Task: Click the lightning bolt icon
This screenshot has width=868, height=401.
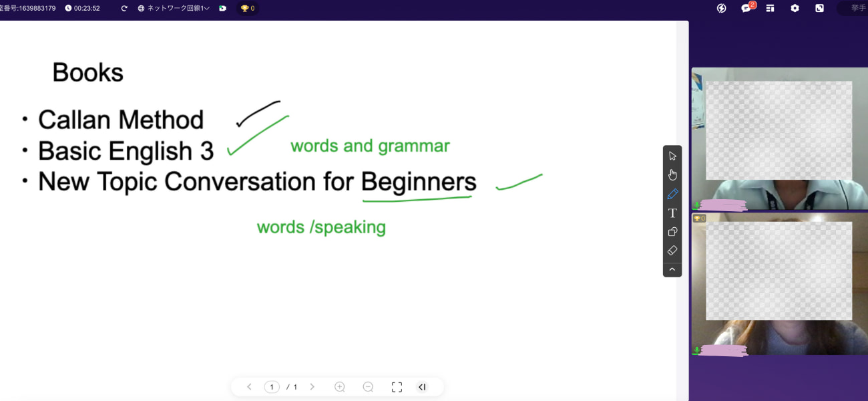Action: (721, 9)
